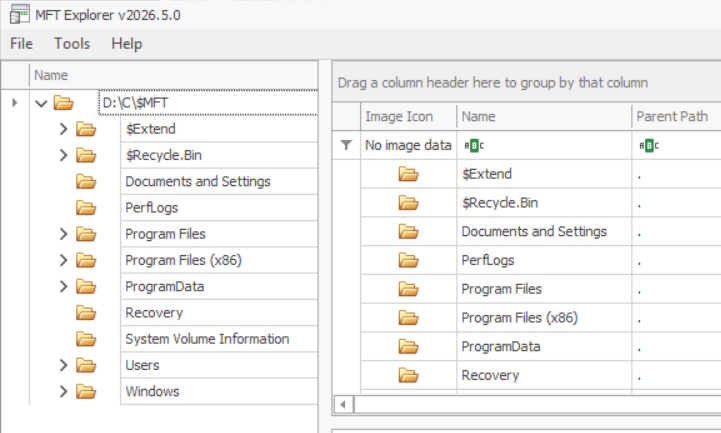Screen dimensions: 721x433
Task: Collapse the D:\C\$MFT root node
Action: 41,103
